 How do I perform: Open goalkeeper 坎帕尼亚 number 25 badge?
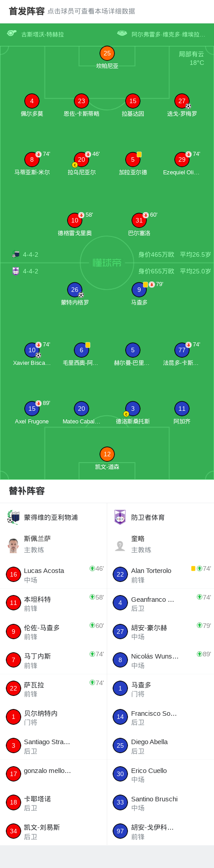click(x=107, y=53)
